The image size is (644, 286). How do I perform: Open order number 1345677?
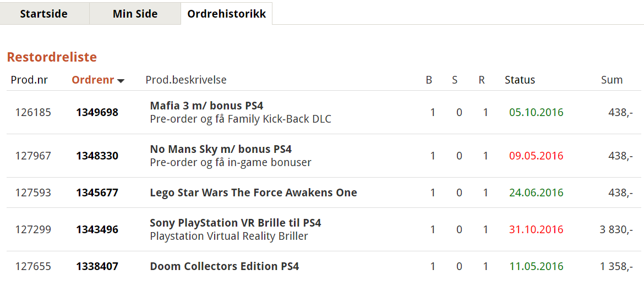[97, 193]
